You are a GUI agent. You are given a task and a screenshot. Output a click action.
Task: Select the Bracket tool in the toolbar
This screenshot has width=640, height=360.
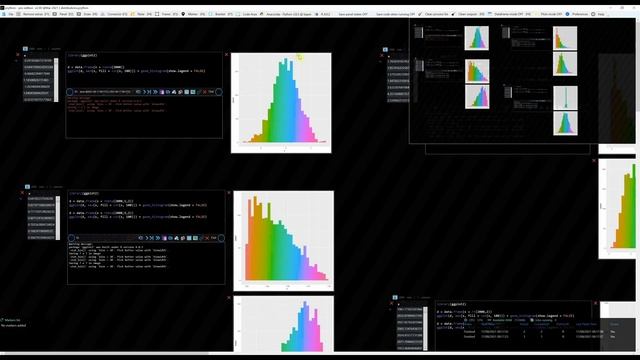coord(221,14)
